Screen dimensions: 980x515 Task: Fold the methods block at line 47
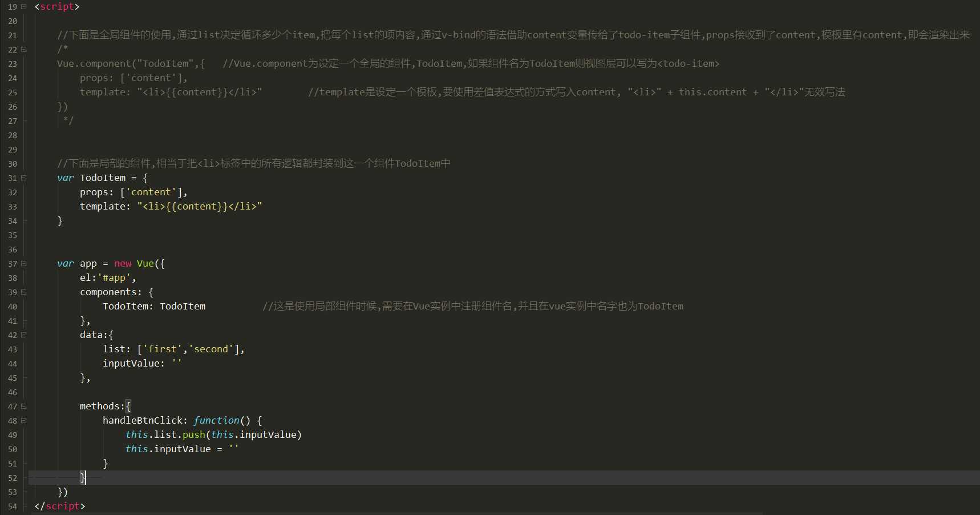click(x=24, y=407)
